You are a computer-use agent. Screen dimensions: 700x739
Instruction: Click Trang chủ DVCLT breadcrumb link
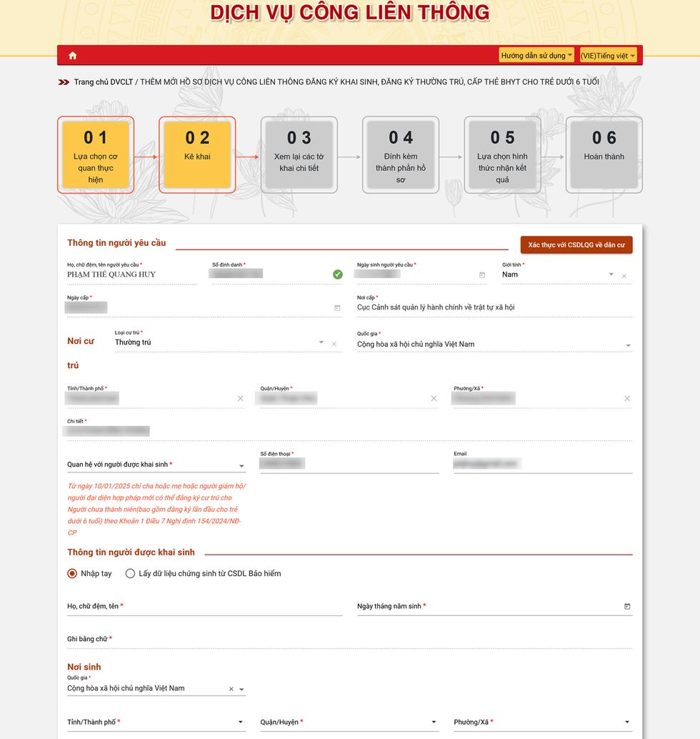tap(103, 82)
